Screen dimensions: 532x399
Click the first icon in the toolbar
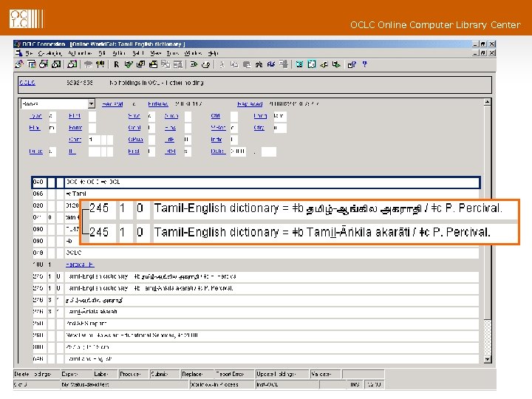point(21,65)
